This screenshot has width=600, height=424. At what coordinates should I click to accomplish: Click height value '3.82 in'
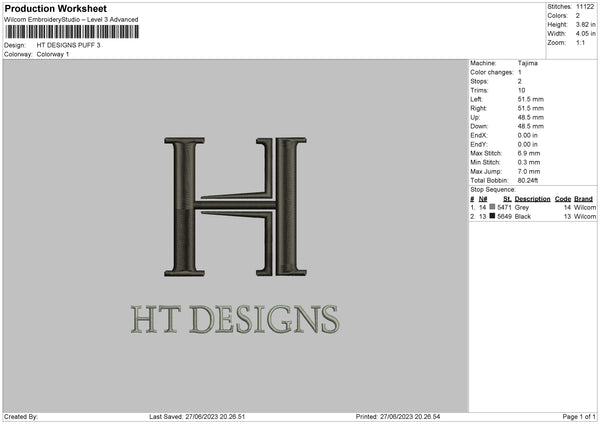click(586, 24)
